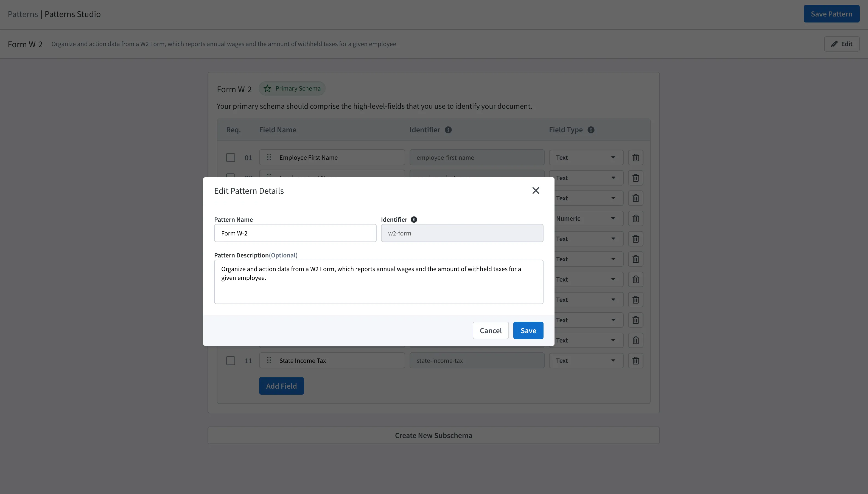Click the Identifier info icon in dialog
This screenshot has width=868, height=494.
pos(414,220)
